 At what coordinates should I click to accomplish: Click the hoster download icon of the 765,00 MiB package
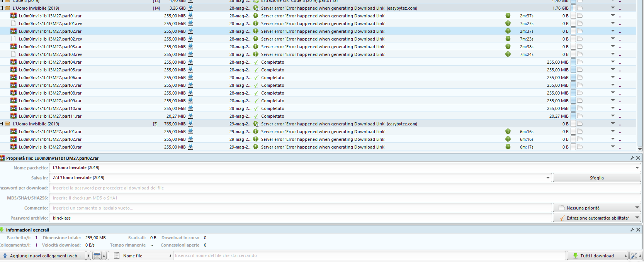point(190,123)
